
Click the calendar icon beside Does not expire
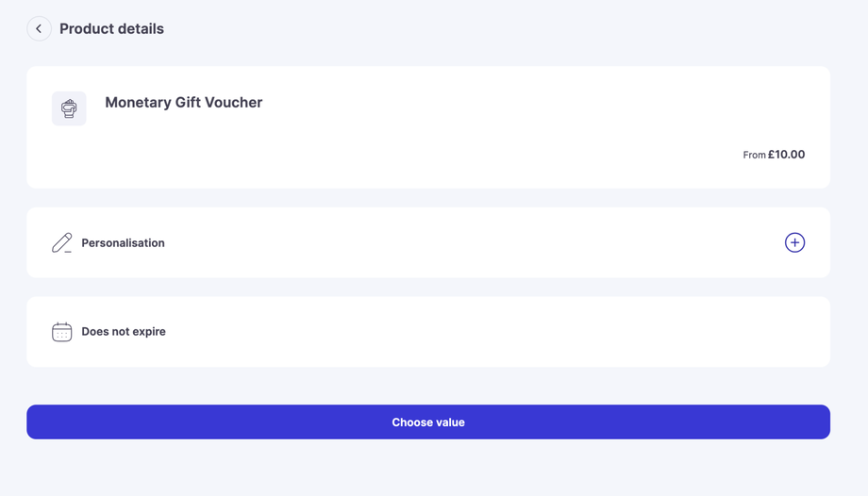(x=62, y=332)
